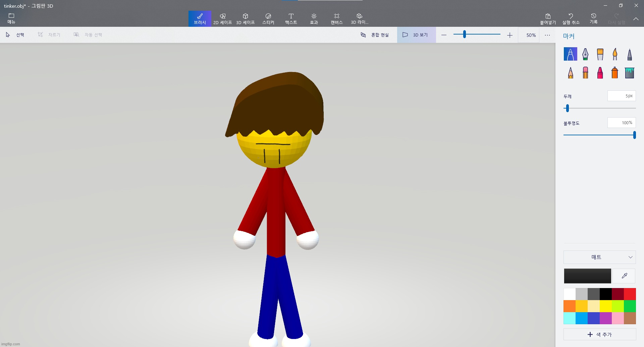Pick the purple color swatch

606,318
